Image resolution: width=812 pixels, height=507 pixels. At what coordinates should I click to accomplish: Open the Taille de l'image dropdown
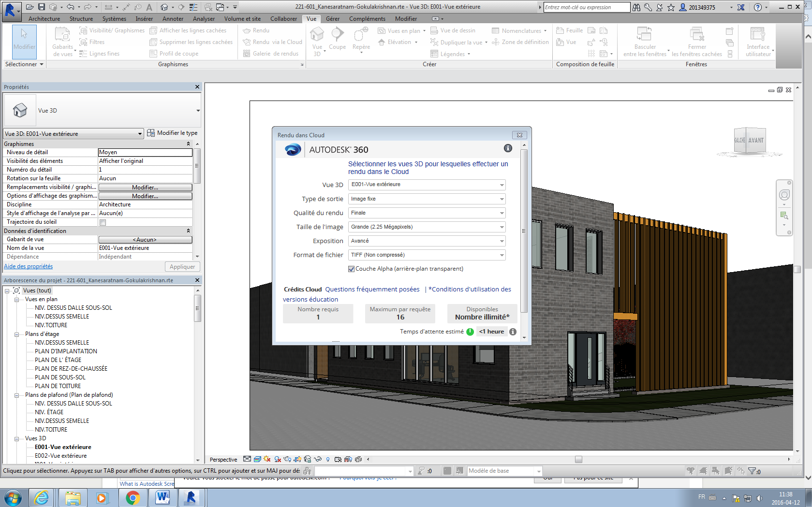[501, 227]
